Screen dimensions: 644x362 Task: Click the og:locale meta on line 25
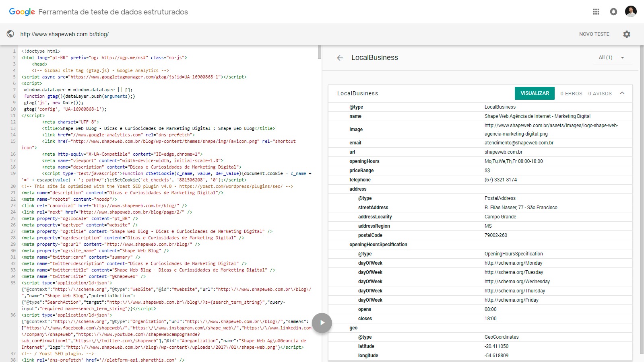(80, 218)
